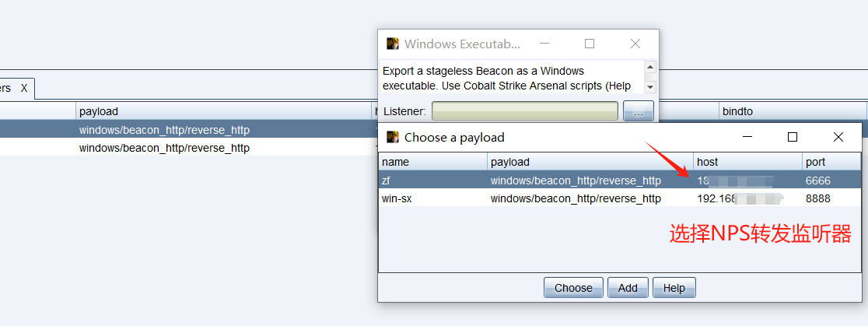Image resolution: width=868 pixels, height=326 pixels.
Task: Close the Windows Executable dialog
Action: (635, 44)
